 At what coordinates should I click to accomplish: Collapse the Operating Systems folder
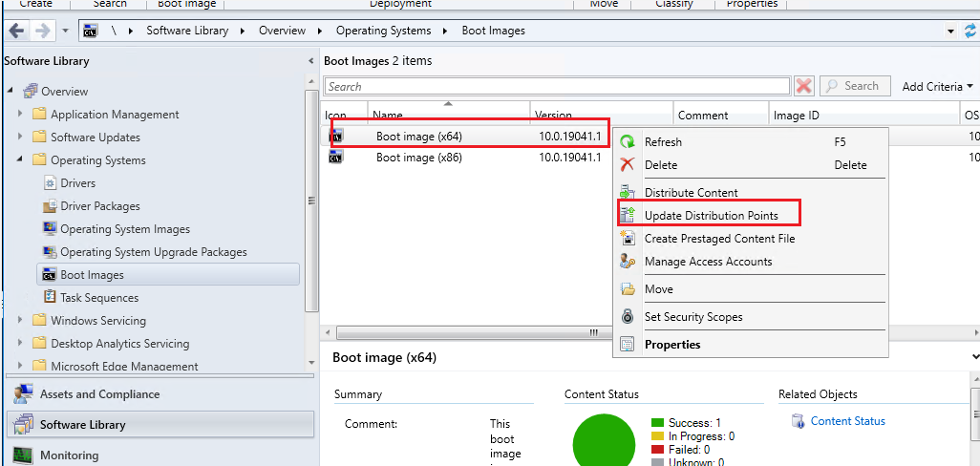(21, 159)
